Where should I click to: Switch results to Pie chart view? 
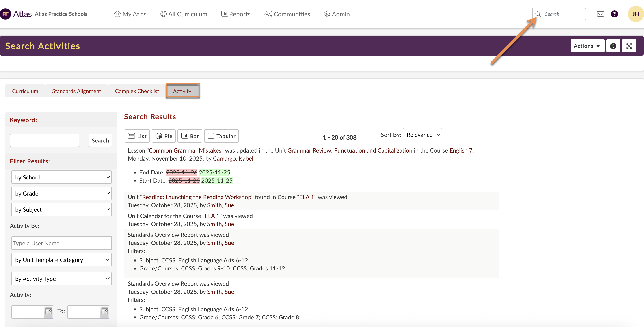coord(164,136)
